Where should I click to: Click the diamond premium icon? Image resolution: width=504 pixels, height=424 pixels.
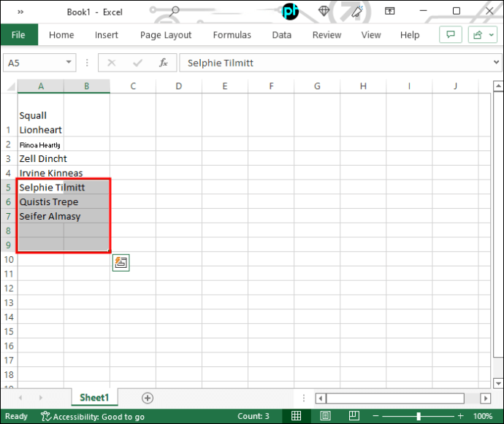[324, 11]
